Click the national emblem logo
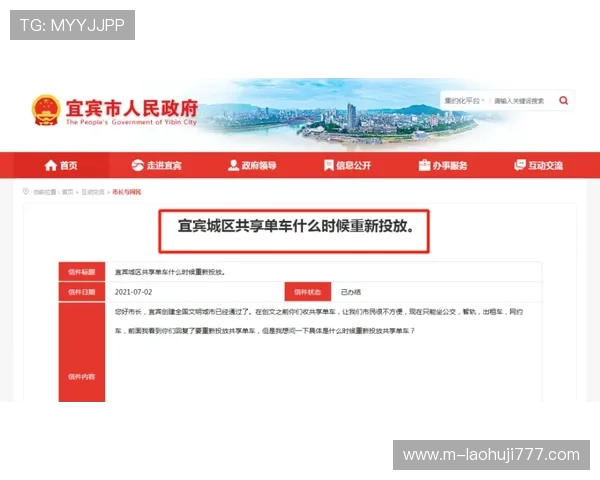Screen dimensions: 600x480 [46, 111]
